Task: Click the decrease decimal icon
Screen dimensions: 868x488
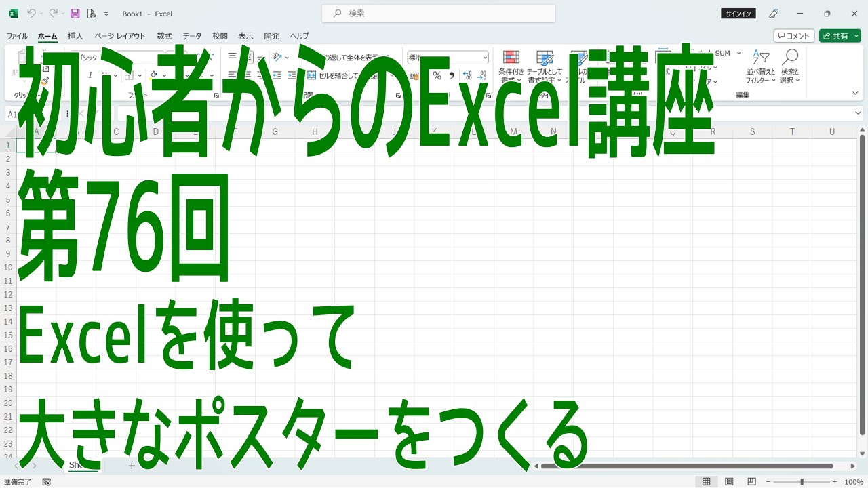Action: coord(482,75)
